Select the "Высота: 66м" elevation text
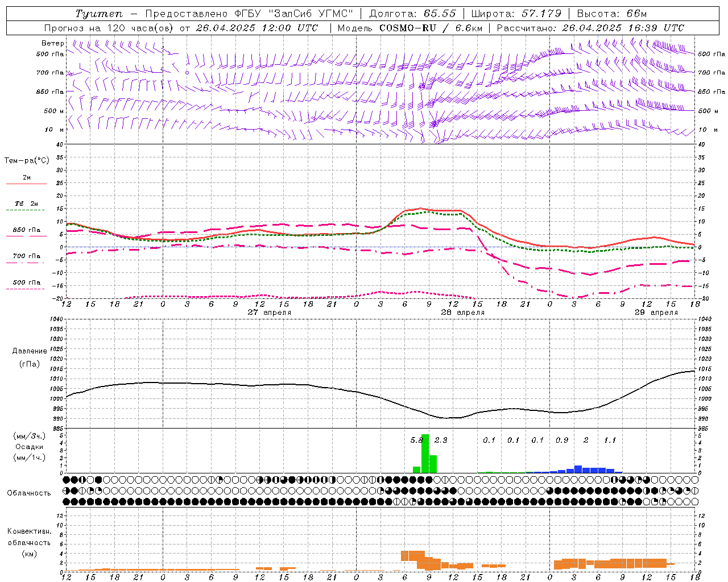This screenshot has height=582, width=728. tap(611, 14)
